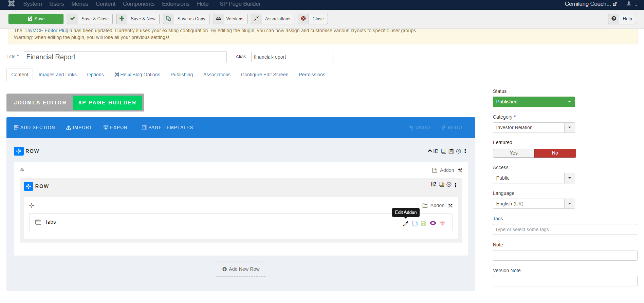Open the Language English (UK) dropdown
This screenshot has width=644, height=303.
coord(534,204)
